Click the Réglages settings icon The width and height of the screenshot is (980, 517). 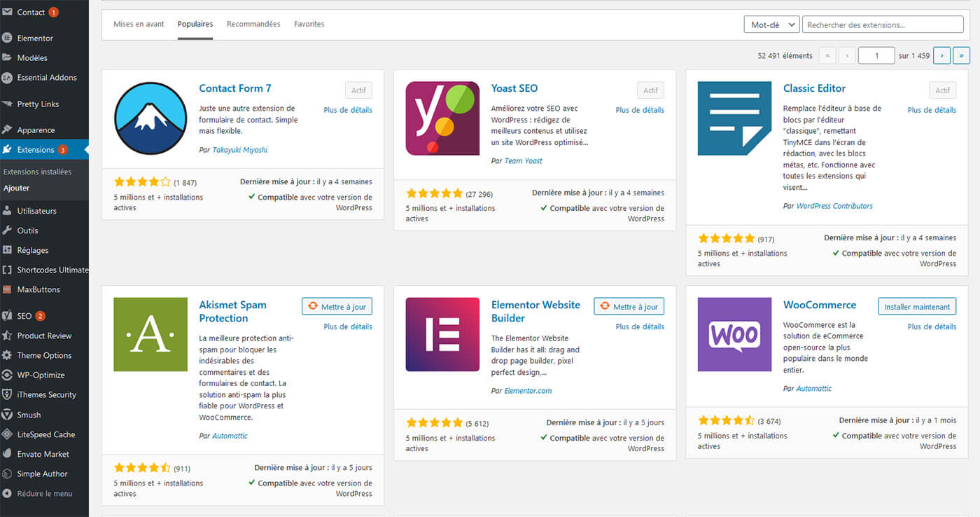click(7, 249)
